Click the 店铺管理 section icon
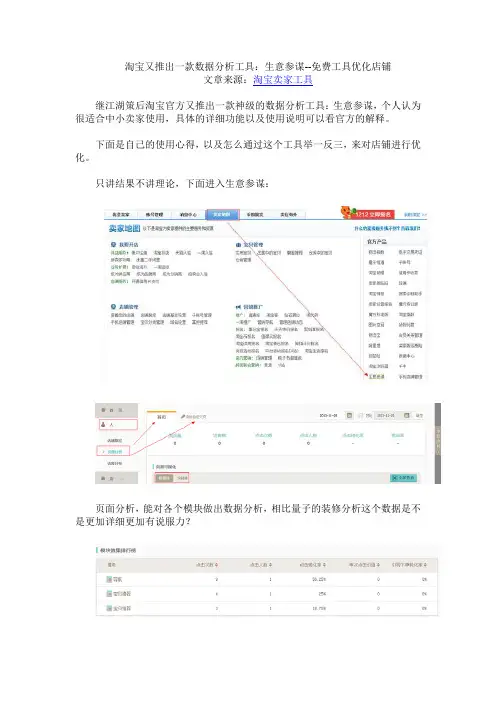This screenshot has width=496, height=702. 113,307
